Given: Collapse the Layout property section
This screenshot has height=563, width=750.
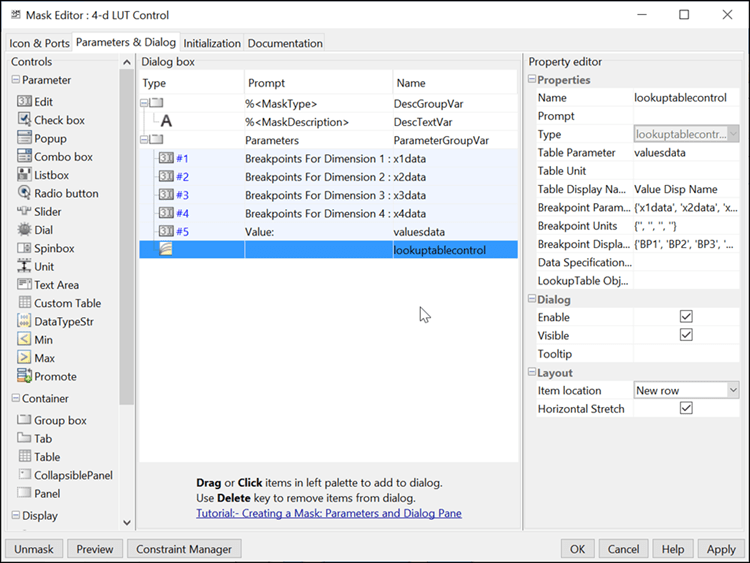Looking at the screenshot, I should pyautogui.click(x=532, y=373).
